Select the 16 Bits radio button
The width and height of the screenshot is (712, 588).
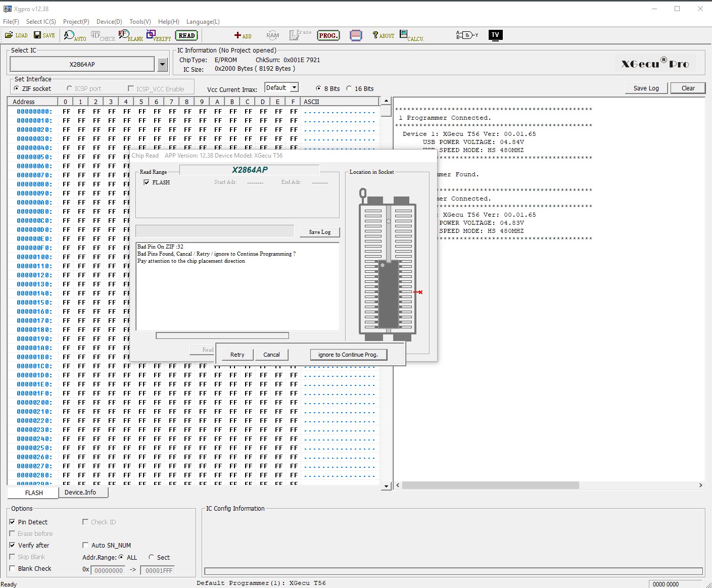click(x=349, y=88)
